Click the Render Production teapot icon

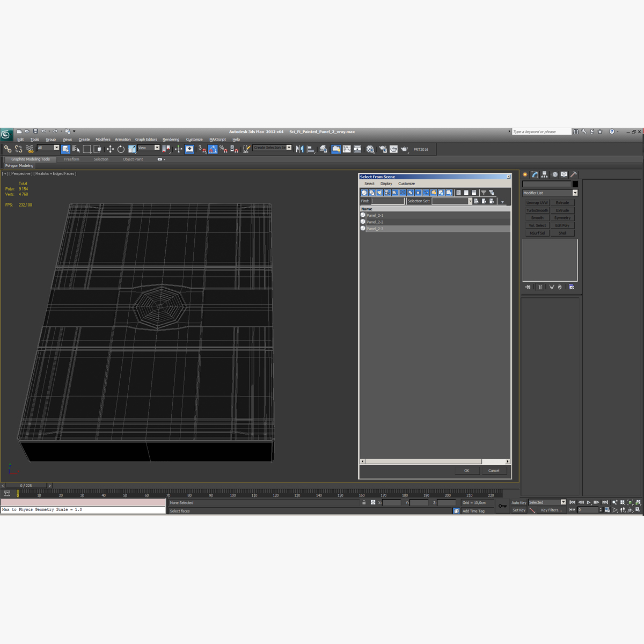pyautogui.click(x=404, y=149)
